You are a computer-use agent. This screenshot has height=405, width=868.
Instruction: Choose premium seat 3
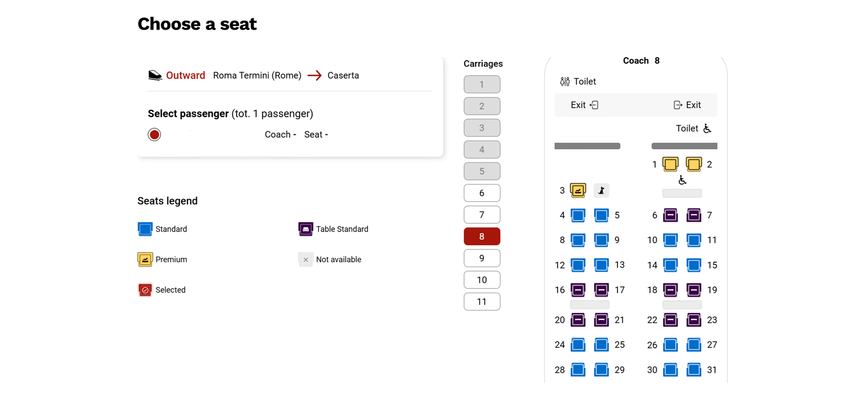[578, 190]
